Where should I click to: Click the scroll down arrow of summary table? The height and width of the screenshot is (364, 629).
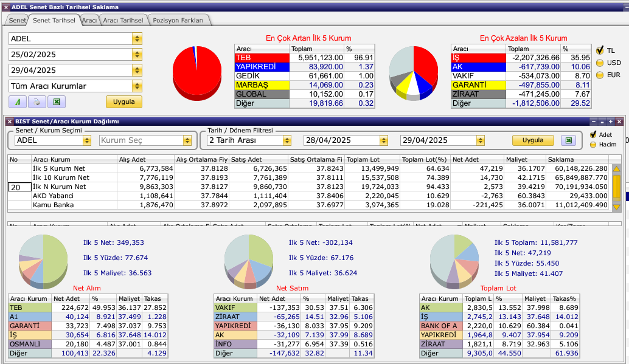pos(617,207)
